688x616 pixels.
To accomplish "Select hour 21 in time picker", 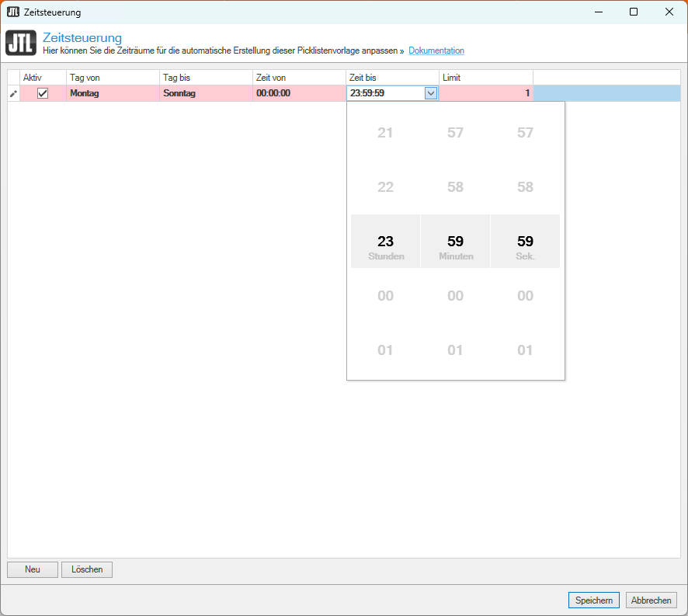I will [x=385, y=133].
